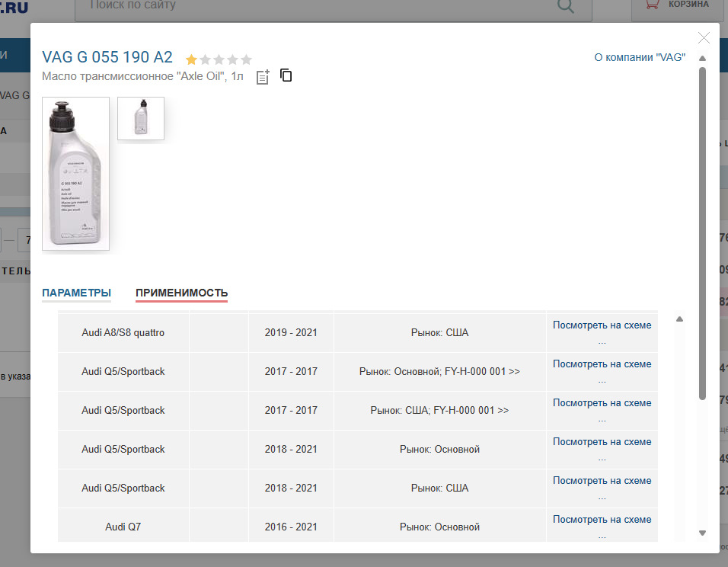Screen dimensions: 728x567
Task: Click the Рынок: США; FY-H-000 001 >> cell
Action: click(x=439, y=410)
